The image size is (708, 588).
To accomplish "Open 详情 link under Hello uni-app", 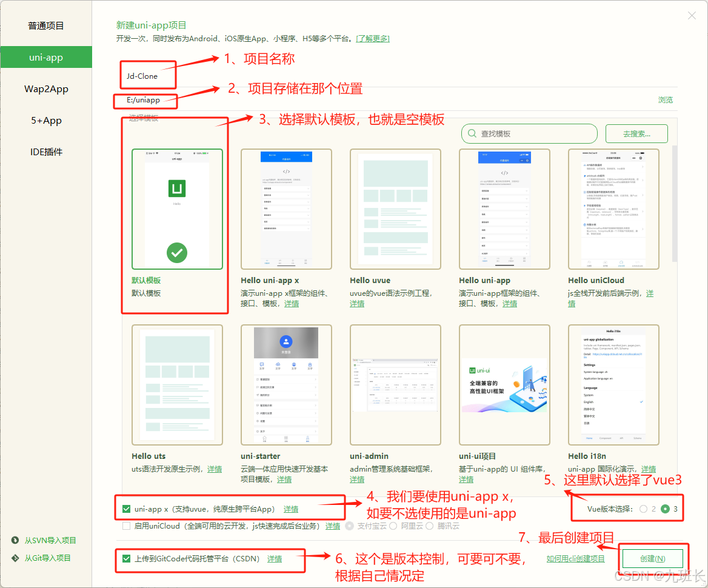I will tap(510, 304).
